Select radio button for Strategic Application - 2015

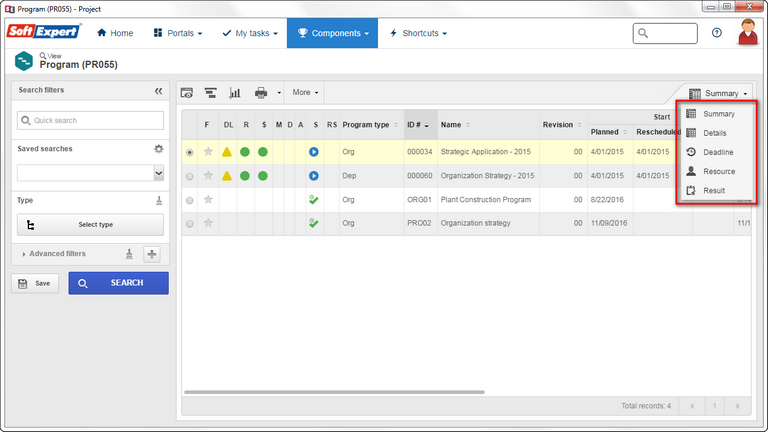[x=190, y=152]
